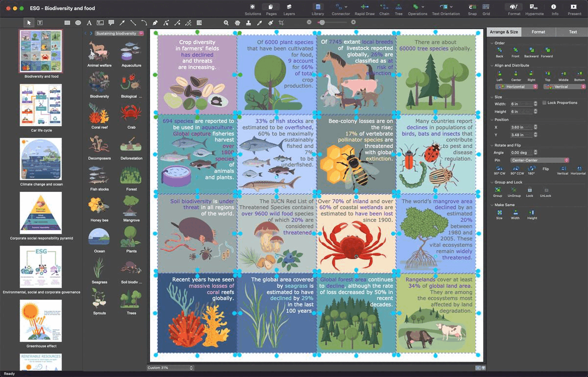
Task: Open the Car life cycle page thumbnail
Action: 41,105
